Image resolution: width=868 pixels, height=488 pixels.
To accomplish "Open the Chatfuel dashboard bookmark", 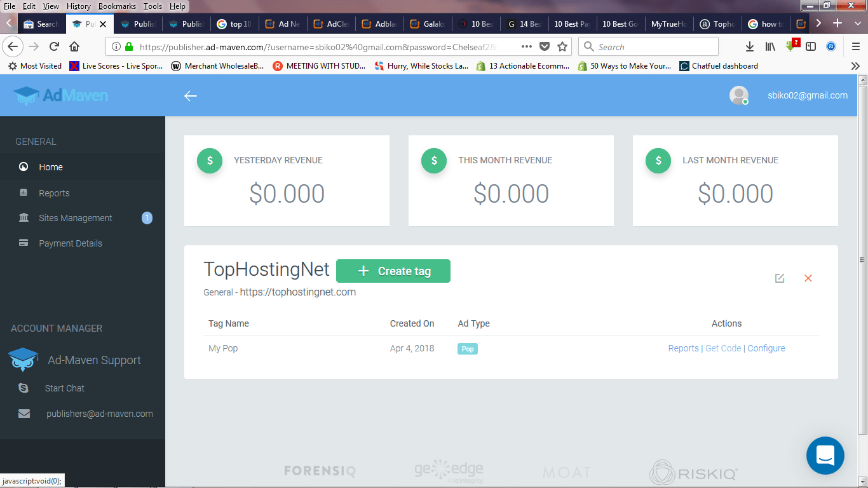I will (719, 66).
